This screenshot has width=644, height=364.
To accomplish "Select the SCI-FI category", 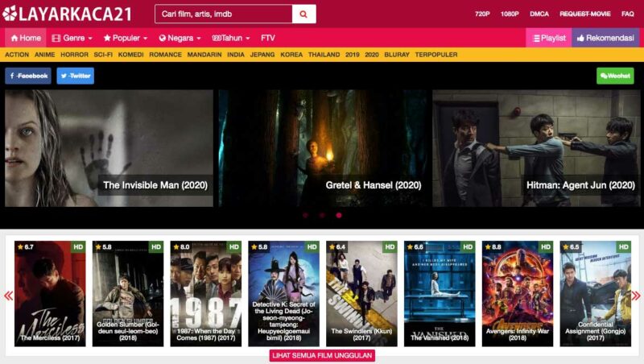I will [103, 55].
